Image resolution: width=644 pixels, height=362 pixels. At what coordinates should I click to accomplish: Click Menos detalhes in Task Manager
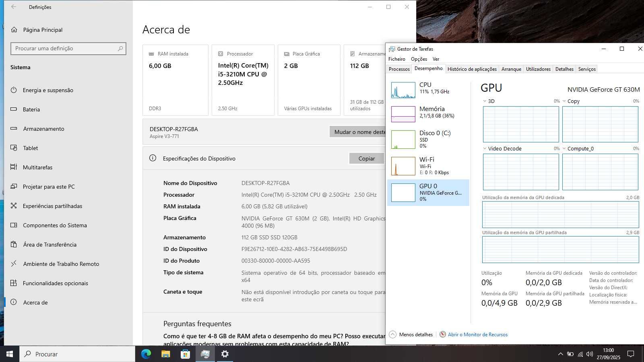pyautogui.click(x=416, y=335)
